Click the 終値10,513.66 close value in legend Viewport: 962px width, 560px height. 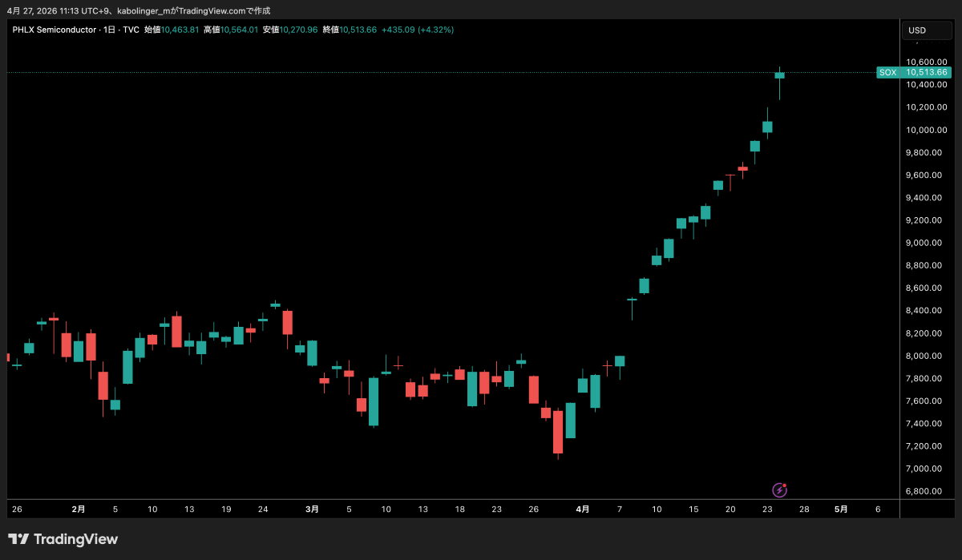pos(350,30)
